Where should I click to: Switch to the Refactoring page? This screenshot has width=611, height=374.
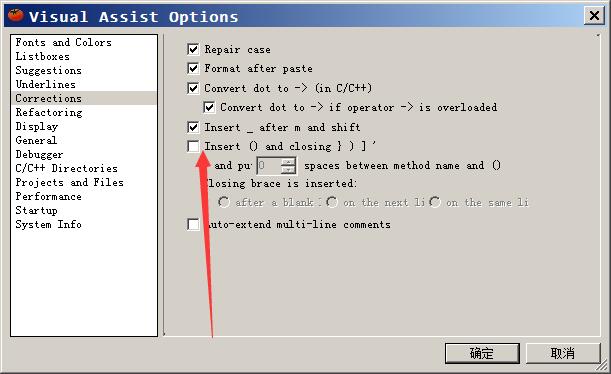[49, 112]
